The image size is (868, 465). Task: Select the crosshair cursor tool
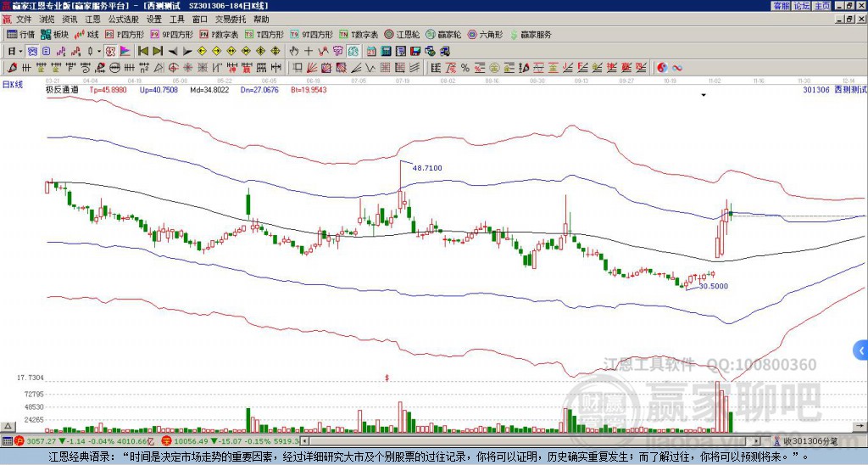(309, 52)
